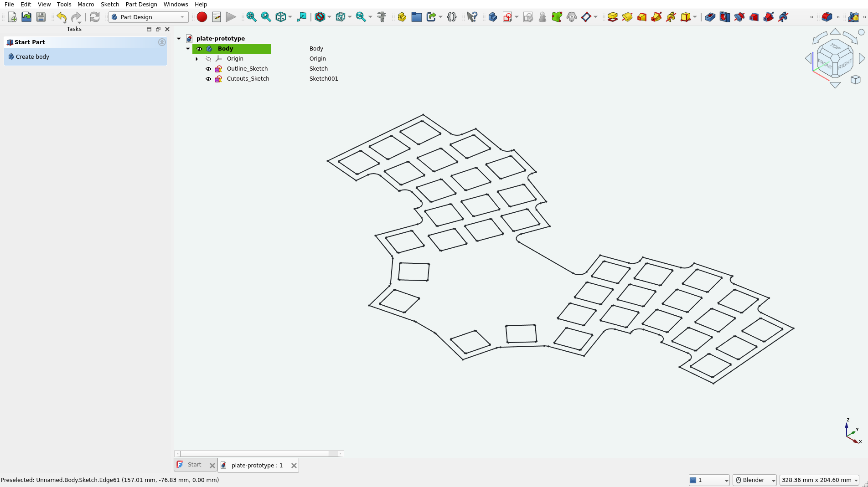This screenshot has height=487, width=868.
Task: Click the Create body button
Action: pos(32,56)
